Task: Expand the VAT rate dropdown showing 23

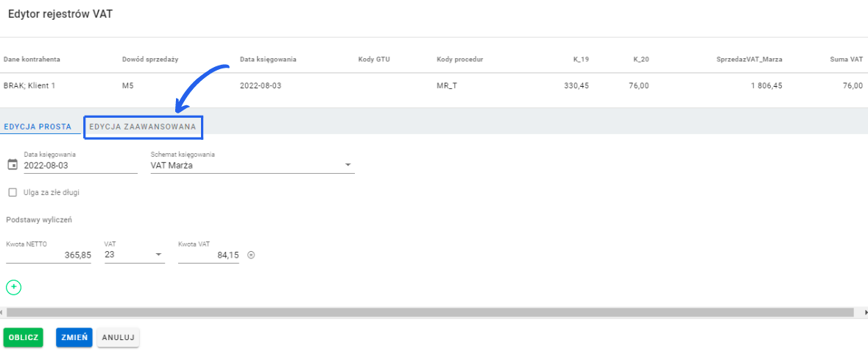Action: (x=158, y=255)
